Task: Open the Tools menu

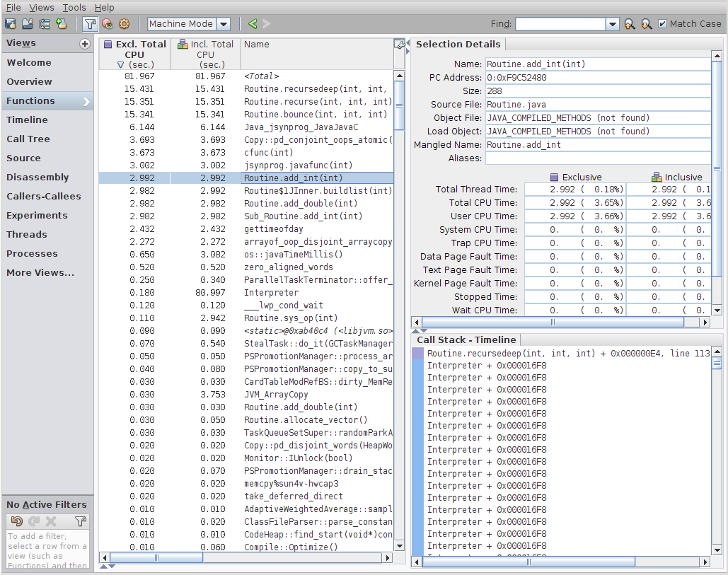Action: 74,7
